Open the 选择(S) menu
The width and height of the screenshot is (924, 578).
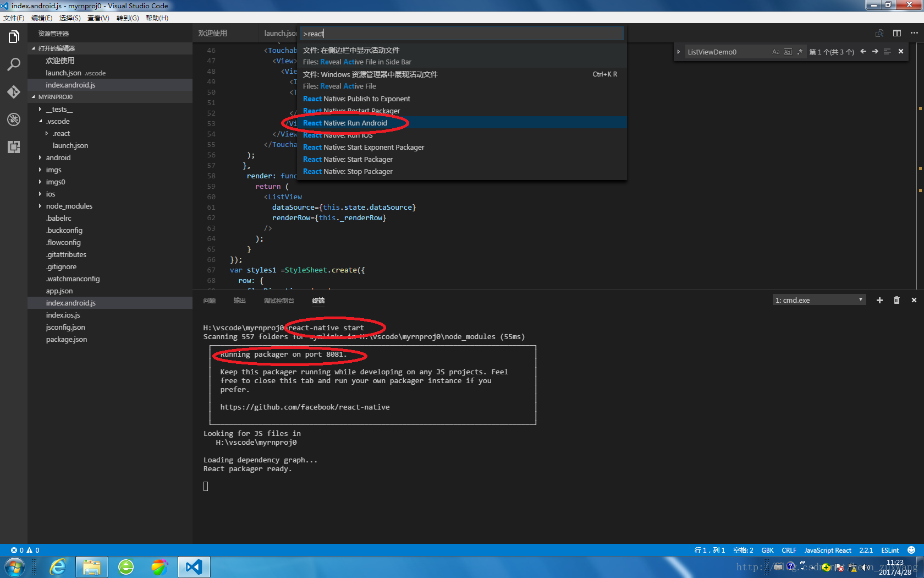(70, 18)
